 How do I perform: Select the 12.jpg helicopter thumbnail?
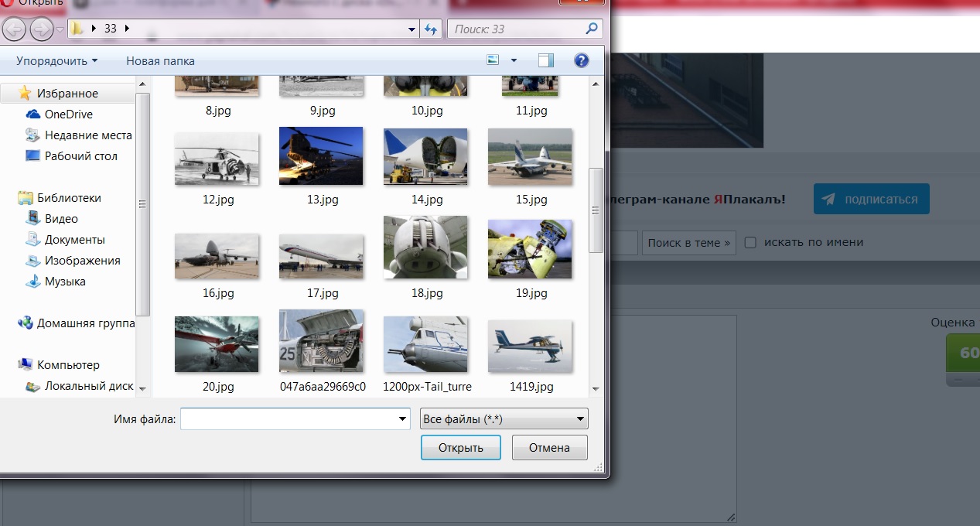click(x=217, y=158)
